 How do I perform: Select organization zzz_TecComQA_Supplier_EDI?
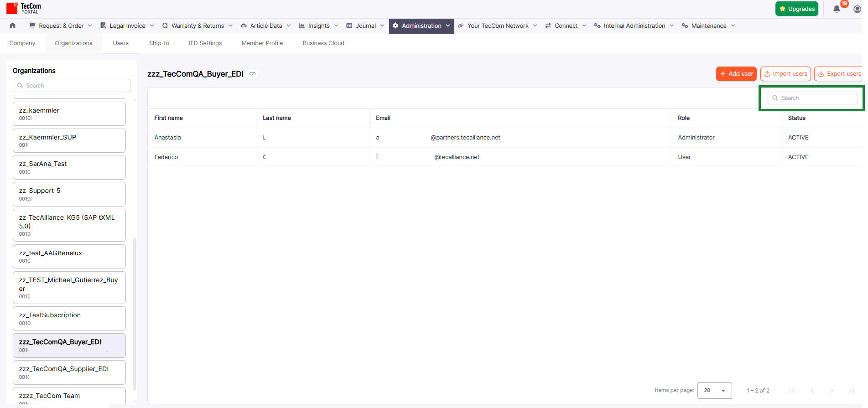[x=69, y=372]
